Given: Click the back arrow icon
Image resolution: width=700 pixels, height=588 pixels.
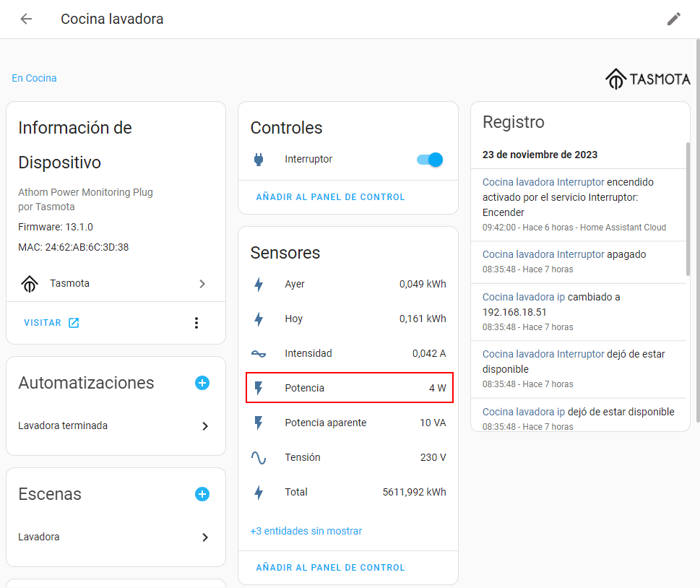Looking at the screenshot, I should [27, 19].
